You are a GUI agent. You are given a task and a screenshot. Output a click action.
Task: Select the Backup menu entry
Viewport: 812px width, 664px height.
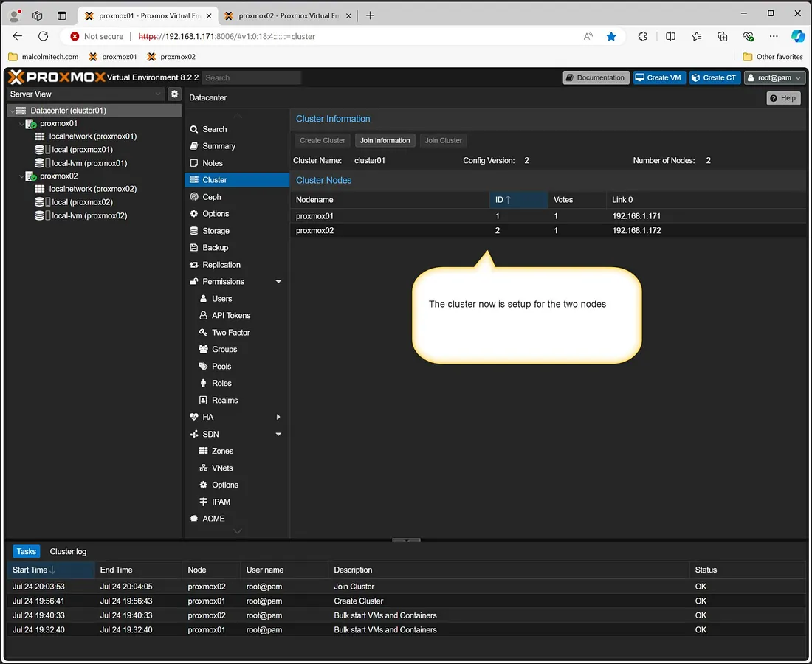tap(215, 248)
